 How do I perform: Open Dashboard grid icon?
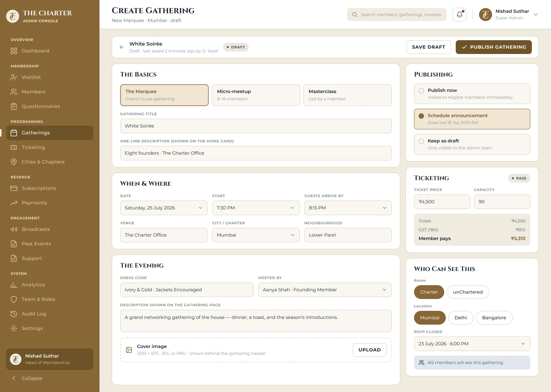pos(14,51)
